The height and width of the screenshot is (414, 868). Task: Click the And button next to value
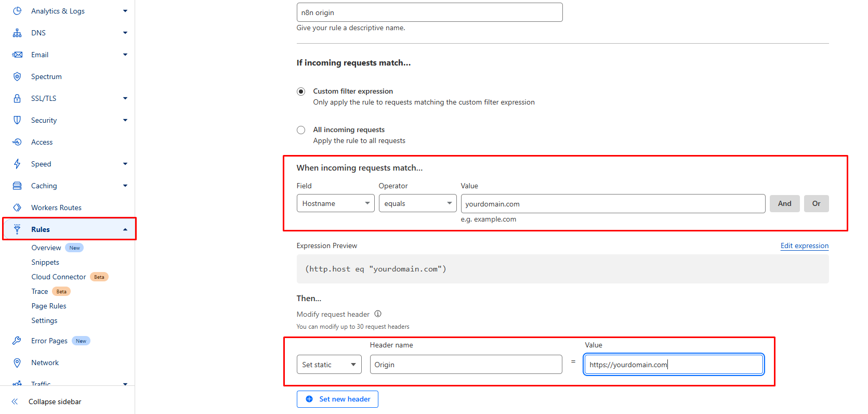click(x=784, y=203)
